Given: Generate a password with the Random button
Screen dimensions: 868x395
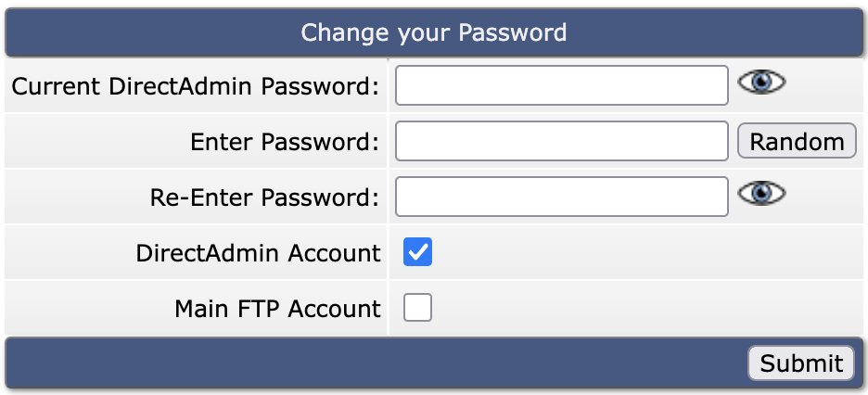Looking at the screenshot, I should tap(797, 141).
